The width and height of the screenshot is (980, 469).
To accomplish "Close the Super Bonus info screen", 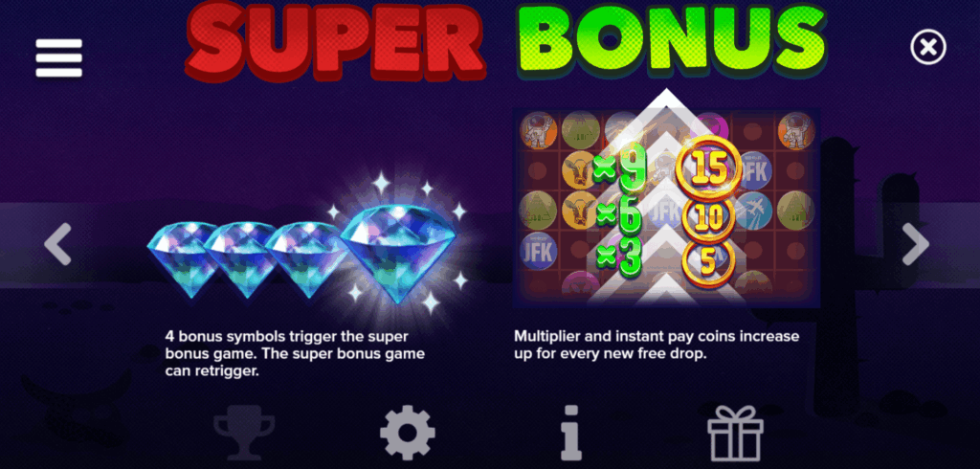I will pos(928,47).
